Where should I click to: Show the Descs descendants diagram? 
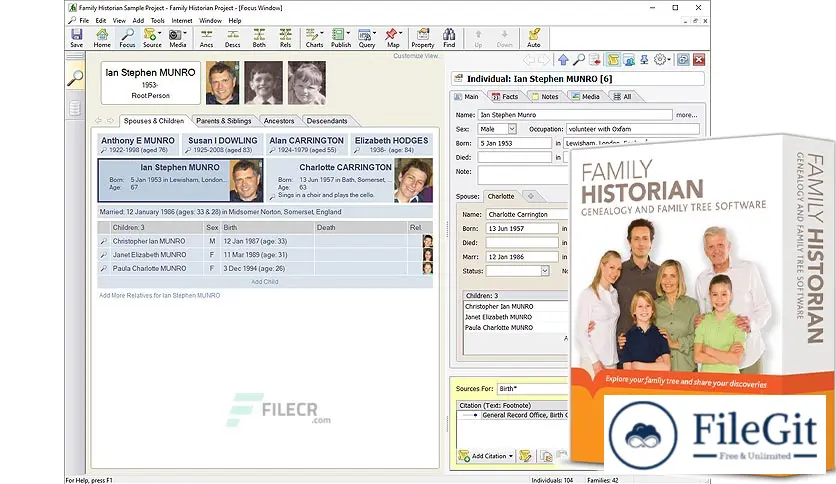point(232,38)
